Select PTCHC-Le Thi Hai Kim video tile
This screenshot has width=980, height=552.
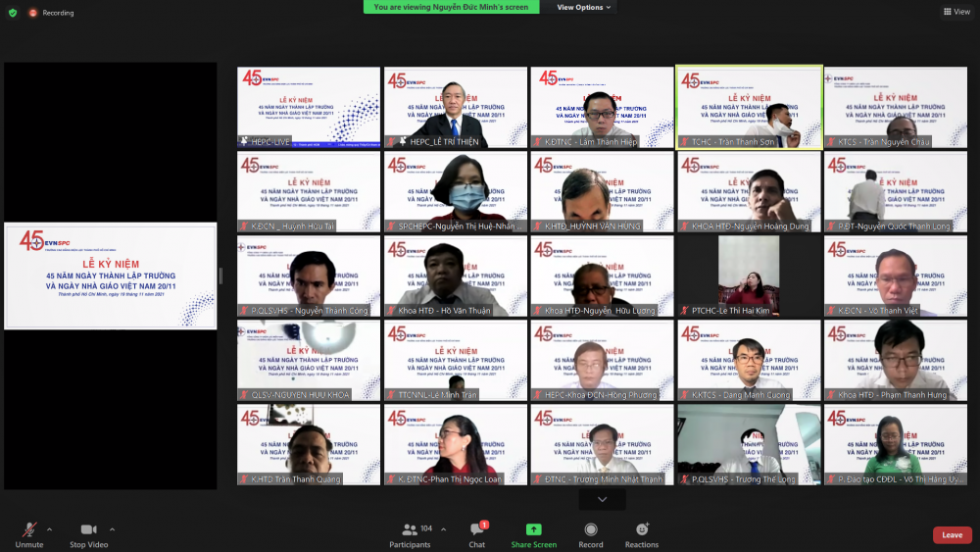[750, 276]
